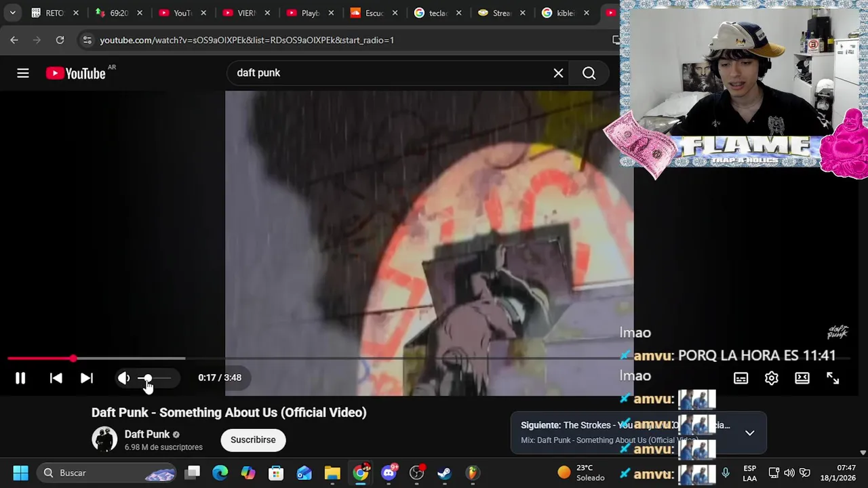Pause the Daft Punk video
Viewport: 868px width, 488px height.
(x=20, y=378)
